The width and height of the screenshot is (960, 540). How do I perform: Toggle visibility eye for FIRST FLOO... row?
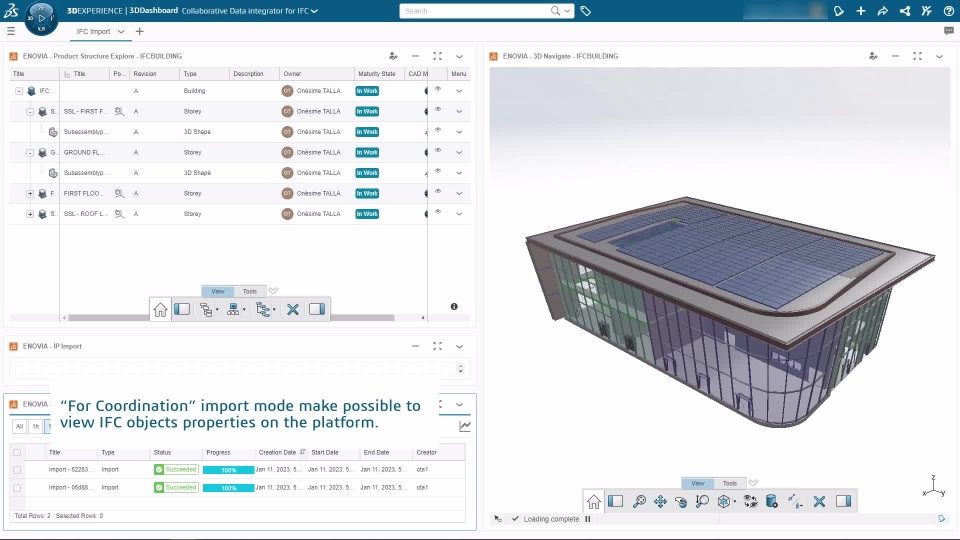coord(438,192)
